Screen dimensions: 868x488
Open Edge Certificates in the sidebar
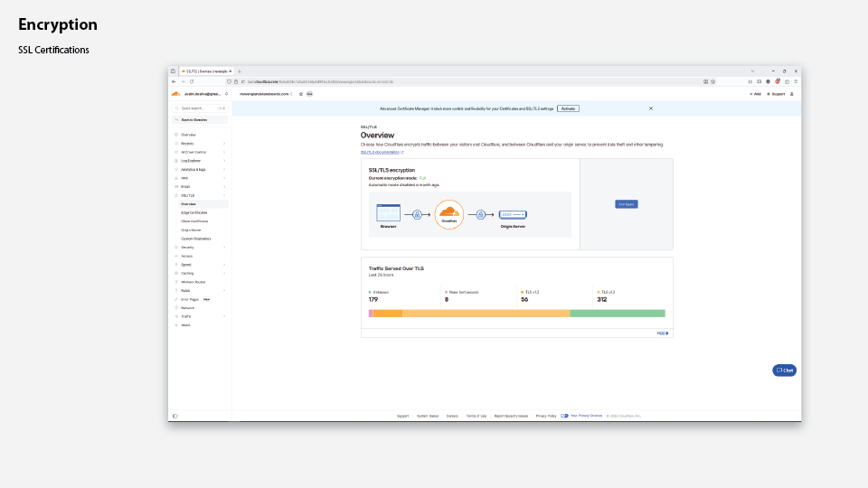pos(194,212)
